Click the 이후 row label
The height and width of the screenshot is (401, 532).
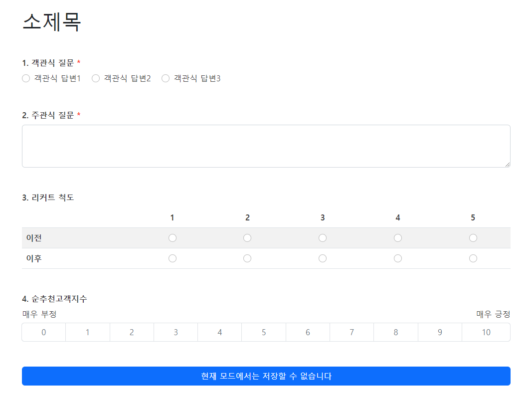(34, 258)
